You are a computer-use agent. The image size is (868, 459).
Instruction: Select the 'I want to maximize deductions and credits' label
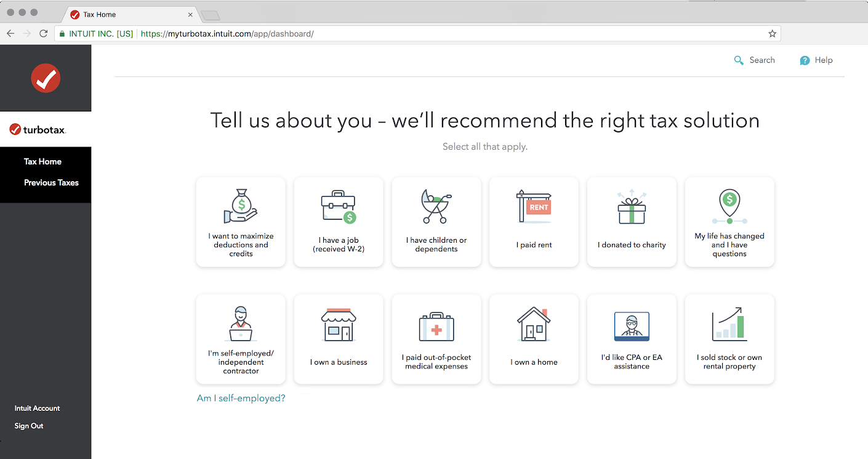241,245
